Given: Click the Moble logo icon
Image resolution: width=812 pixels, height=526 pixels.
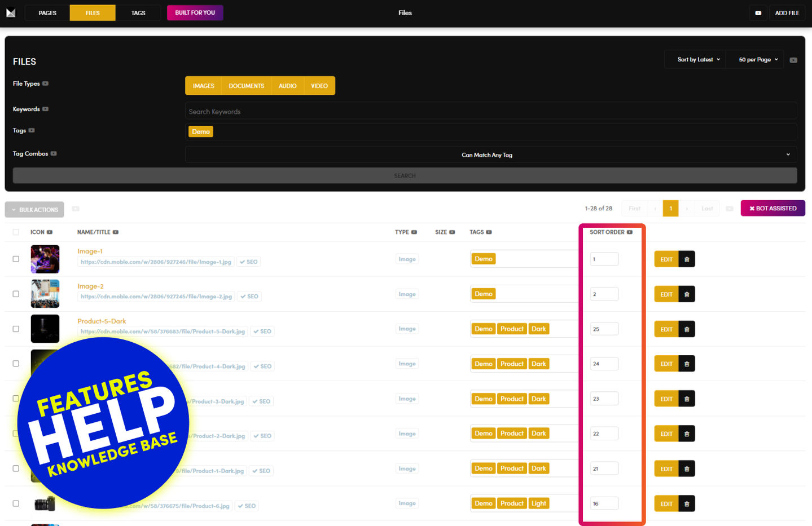Looking at the screenshot, I should coord(11,12).
